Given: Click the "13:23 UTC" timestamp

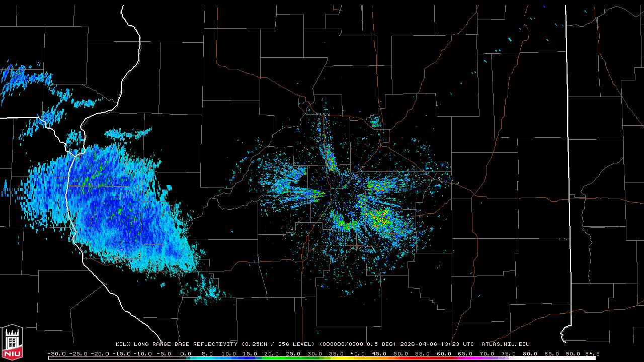Looking at the screenshot, I should pos(456,344).
